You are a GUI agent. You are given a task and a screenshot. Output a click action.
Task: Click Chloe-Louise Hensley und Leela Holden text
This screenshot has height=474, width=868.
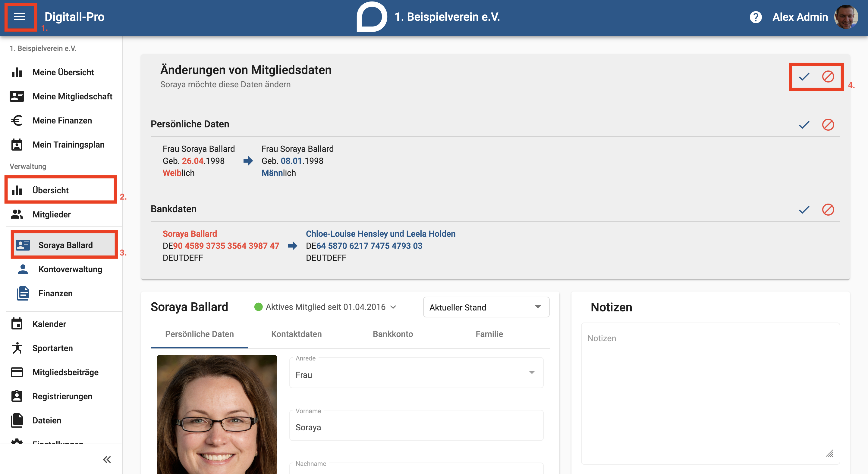(x=380, y=234)
